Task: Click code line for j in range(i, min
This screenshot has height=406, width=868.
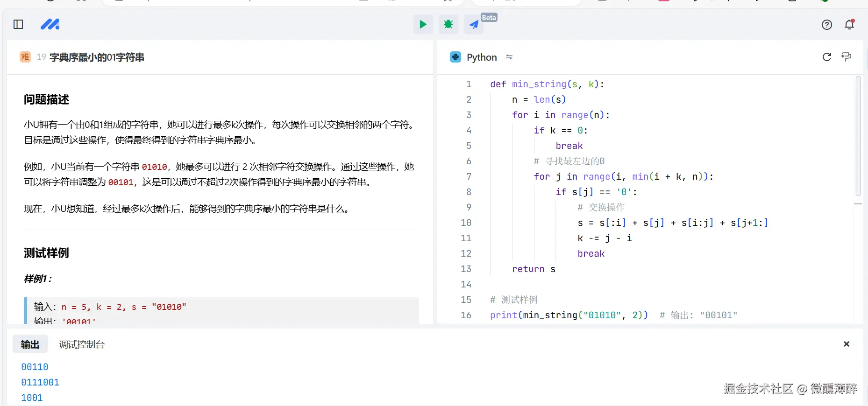Action: [x=624, y=177]
